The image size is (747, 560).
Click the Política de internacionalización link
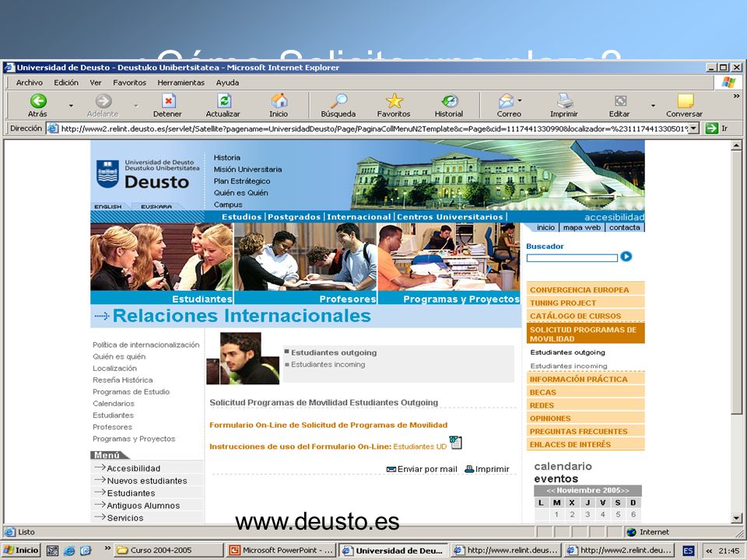(x=146, y=345)
